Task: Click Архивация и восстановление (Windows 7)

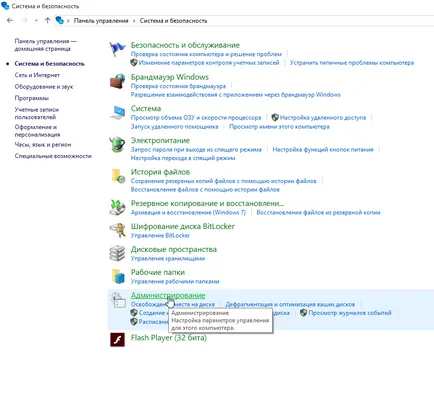Action: pyautogui.click(x=188, y=212)
